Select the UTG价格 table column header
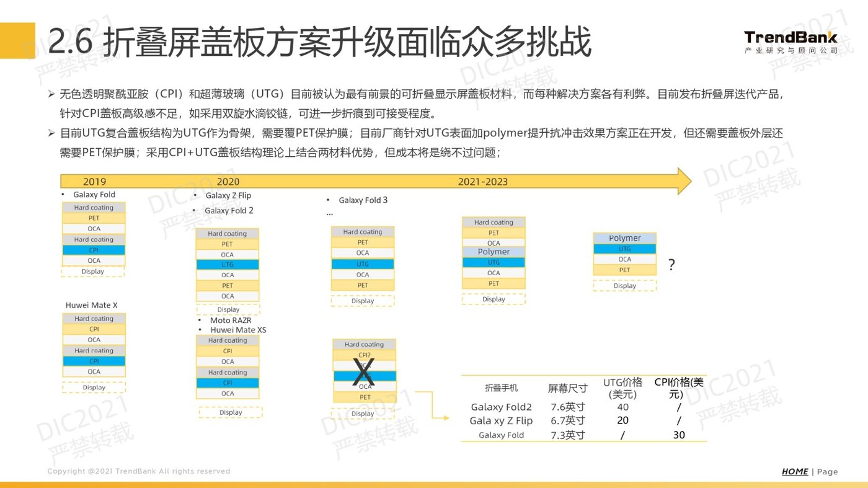Viewport: 868px width, 488px height. [x=622, y=388]
